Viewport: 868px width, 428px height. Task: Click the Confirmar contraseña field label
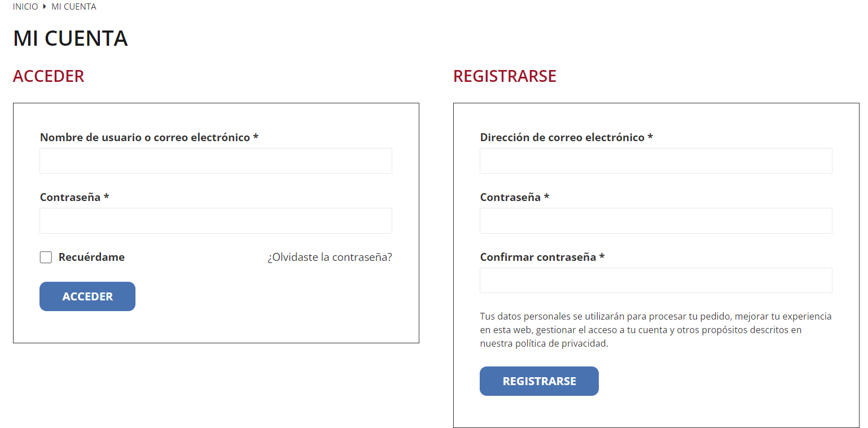(538, 257)
